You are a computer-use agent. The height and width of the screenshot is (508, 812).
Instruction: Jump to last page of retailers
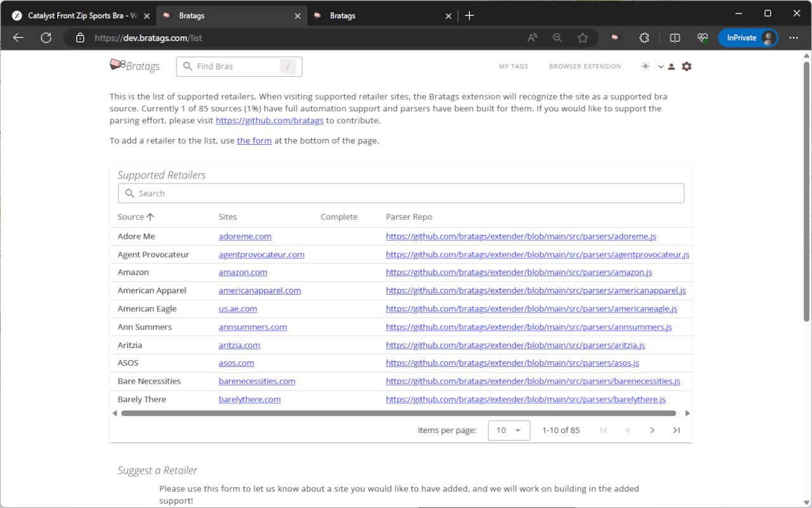coord(676,430)
